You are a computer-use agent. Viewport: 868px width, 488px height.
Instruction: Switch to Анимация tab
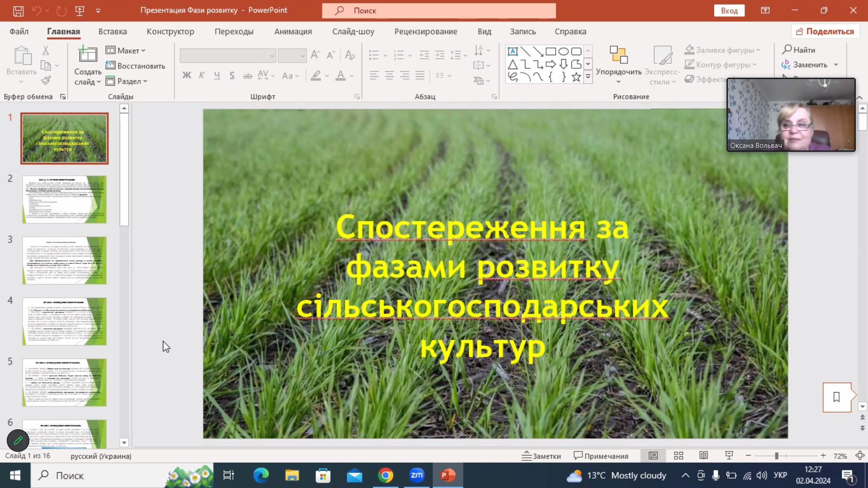tap(293, 32)
